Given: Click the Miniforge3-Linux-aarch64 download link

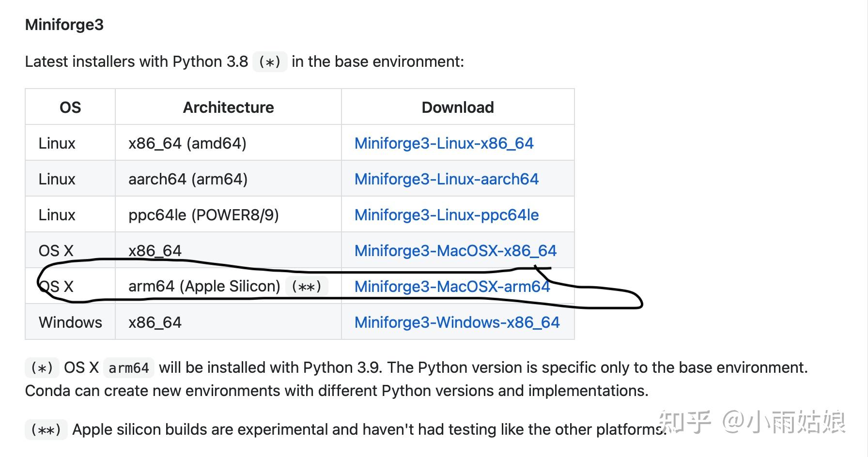Looking at the screenshot, I should [x=446, y=179].
